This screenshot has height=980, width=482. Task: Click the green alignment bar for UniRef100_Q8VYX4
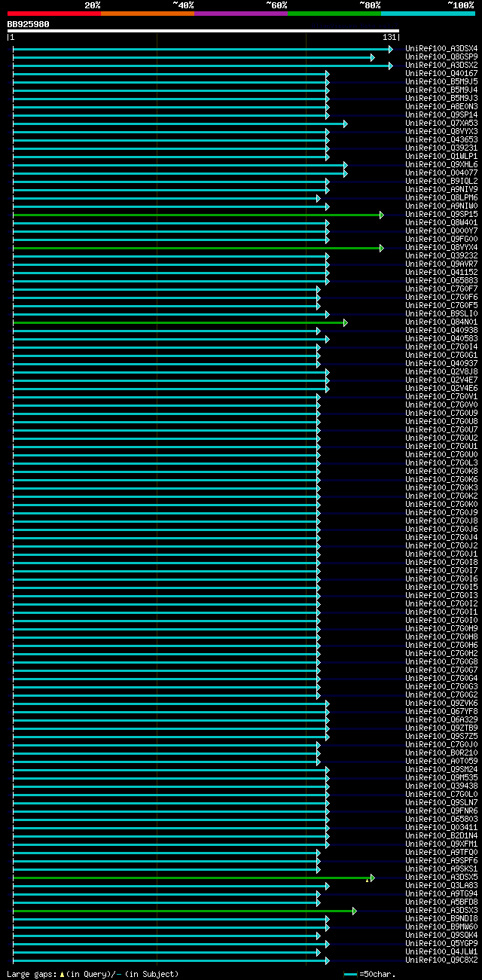pyautogui.click(x=198, y=249)
